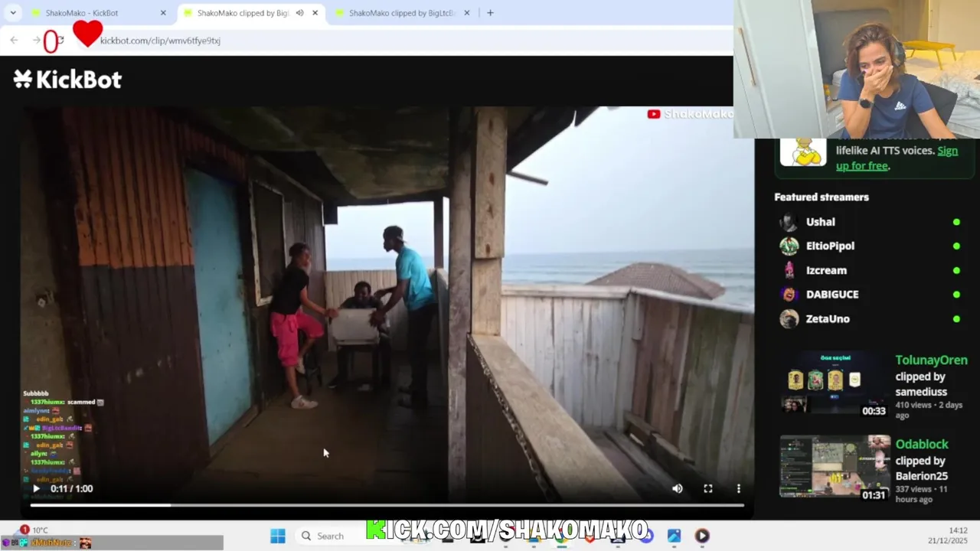The image size is (980, 551).
Task: Click the KickBot logo
Action: tap(67, 79)
